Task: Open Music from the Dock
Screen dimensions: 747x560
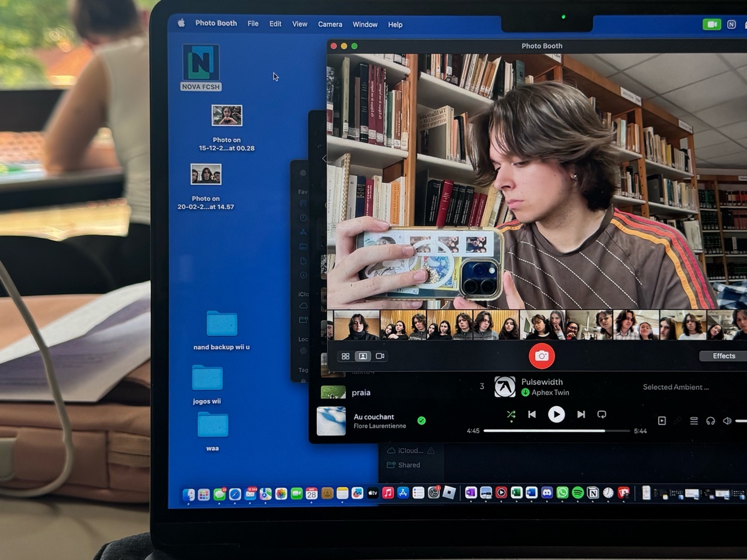Action: click(x=388, y=493)
